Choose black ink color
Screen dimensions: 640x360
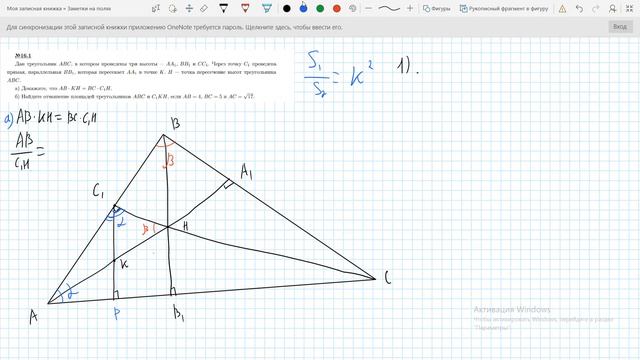[x=287, y=8]
